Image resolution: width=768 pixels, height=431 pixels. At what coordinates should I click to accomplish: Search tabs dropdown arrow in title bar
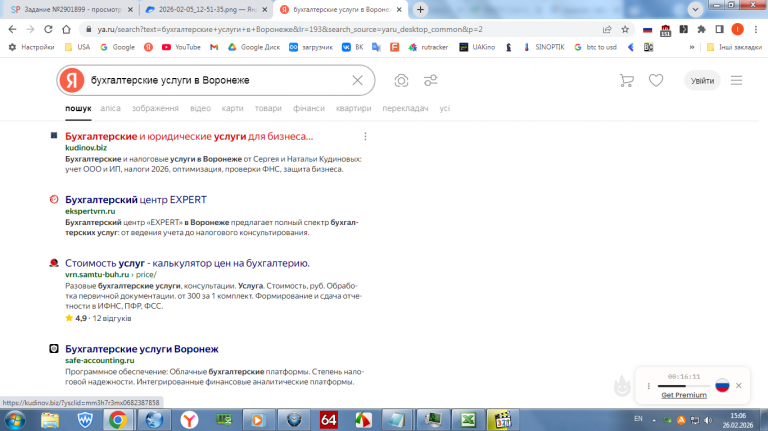click(x=695, y=9)
